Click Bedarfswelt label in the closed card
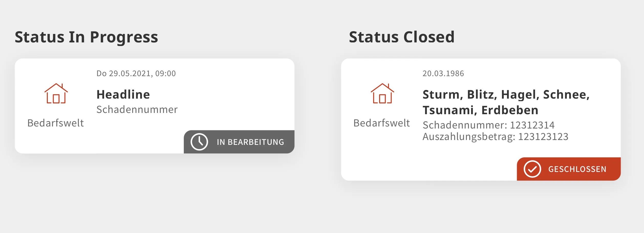The height and width of the screenshot is (233, 644). (x=381, y=123)
